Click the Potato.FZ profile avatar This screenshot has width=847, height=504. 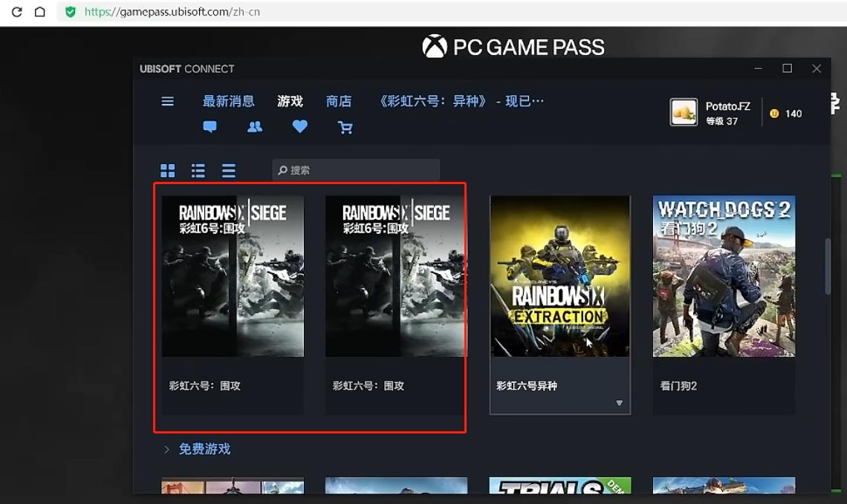pos(684,112)
